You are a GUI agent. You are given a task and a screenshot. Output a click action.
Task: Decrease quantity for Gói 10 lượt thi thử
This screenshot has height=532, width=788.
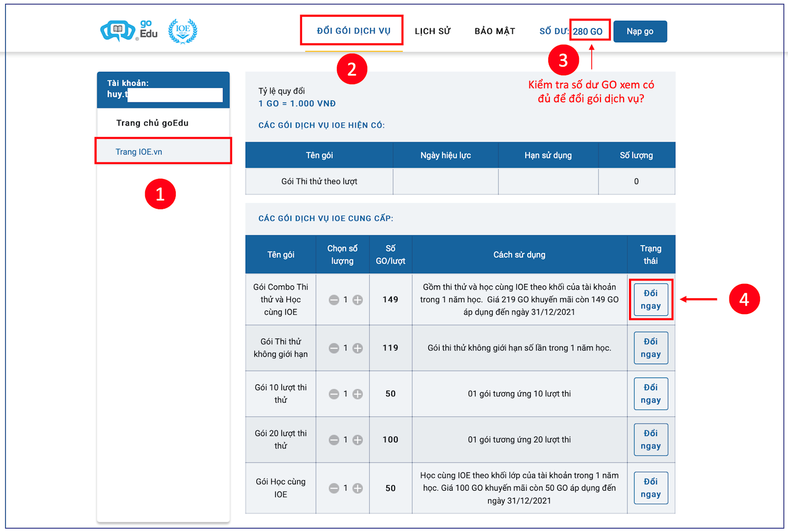[334, 394]
